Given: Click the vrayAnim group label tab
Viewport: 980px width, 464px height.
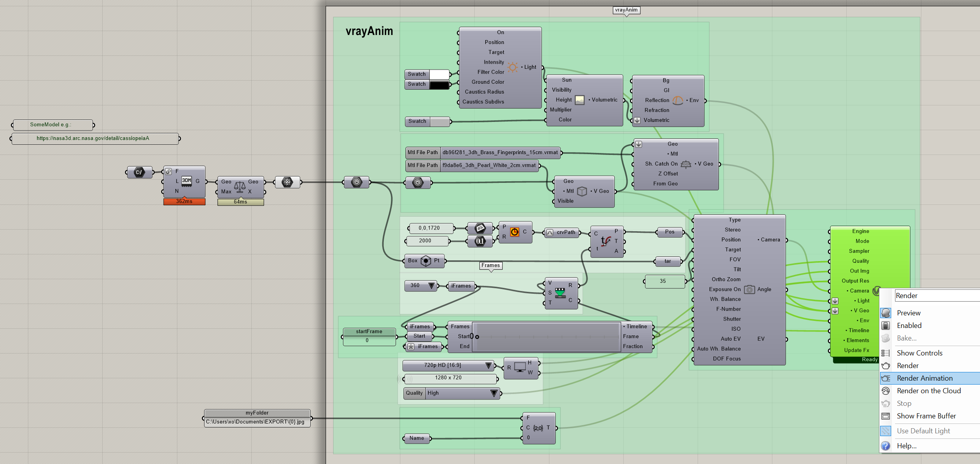Looking at the screenshot, I should (626, 10).
